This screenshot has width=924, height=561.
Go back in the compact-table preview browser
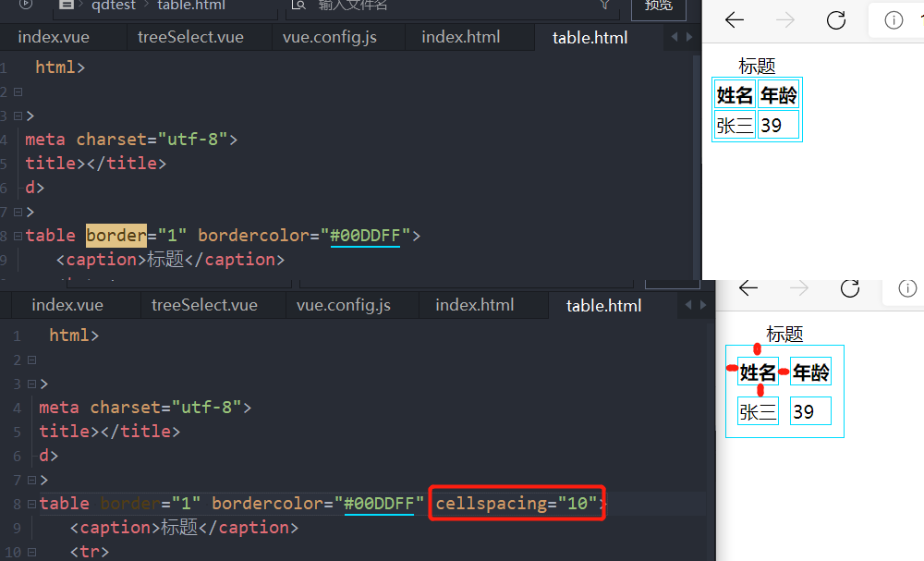tap(735, 20)
